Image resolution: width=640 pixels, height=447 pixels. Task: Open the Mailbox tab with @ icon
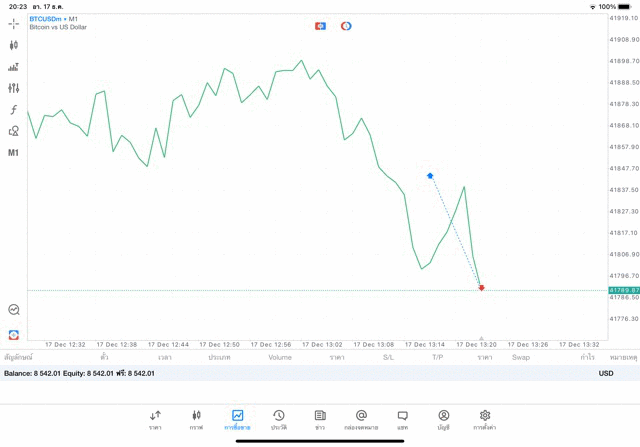pyautogui.click(x=361, y=419)
